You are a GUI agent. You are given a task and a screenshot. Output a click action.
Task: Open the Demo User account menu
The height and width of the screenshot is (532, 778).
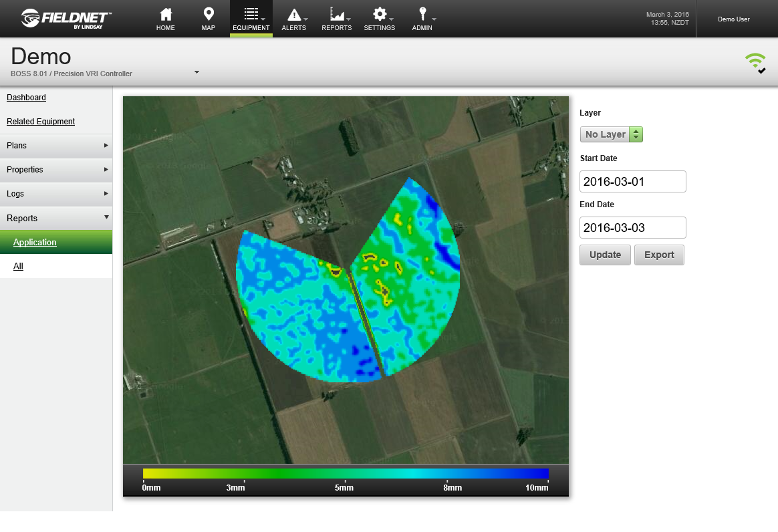(733, 19)
